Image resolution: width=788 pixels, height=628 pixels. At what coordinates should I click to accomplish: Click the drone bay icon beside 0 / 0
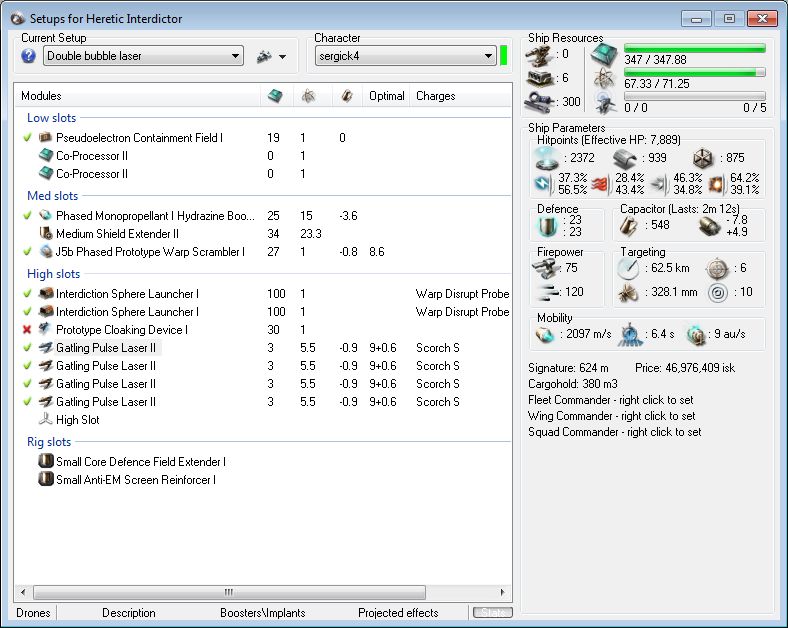pyautogui.click(x=605, y=103)
